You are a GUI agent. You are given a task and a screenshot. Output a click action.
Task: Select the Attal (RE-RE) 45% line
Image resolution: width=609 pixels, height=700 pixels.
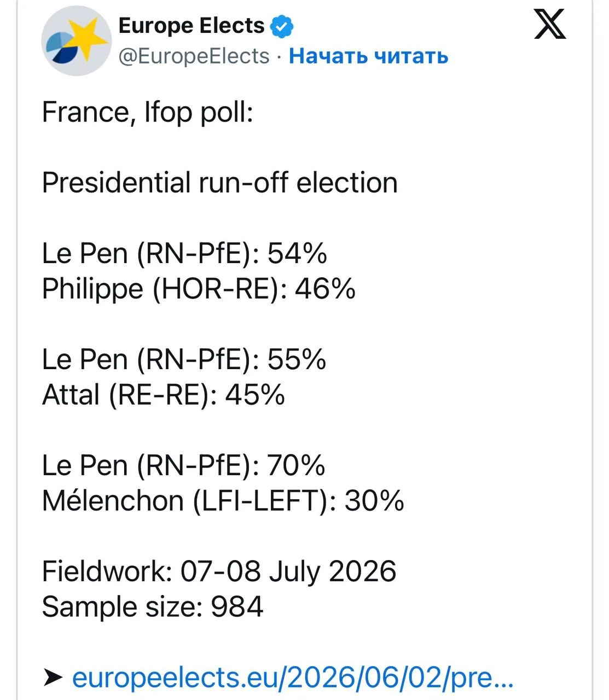(x=164, y=394)
